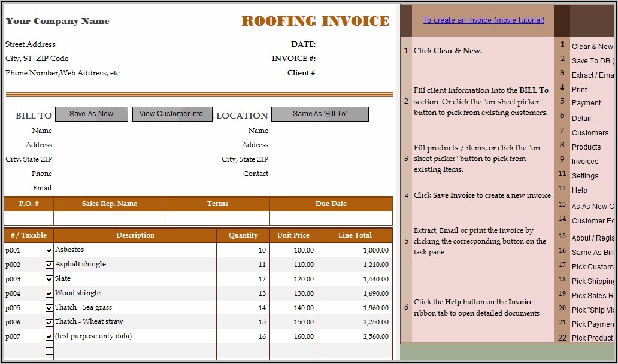Select the Terms input cell
This screenshot has width=618, height=364.
(217, 219)
